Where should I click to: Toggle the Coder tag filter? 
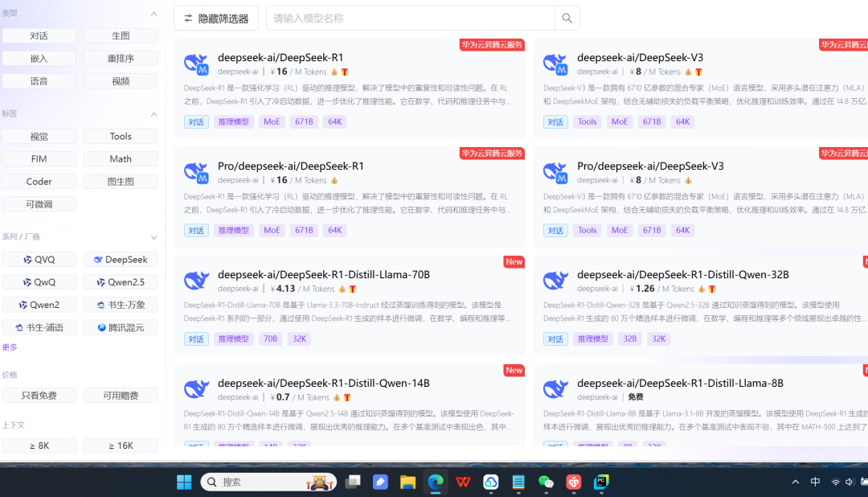[39, 182]
